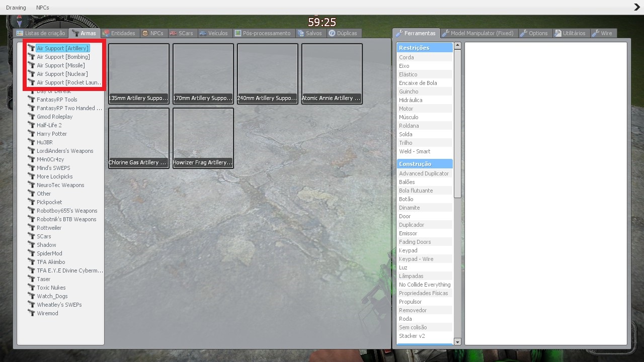The width and height of the screenshot is (644, 362).
Task: Click the gun icon beside Robotboy655's Weapons
Action: [x=31, y=211]
